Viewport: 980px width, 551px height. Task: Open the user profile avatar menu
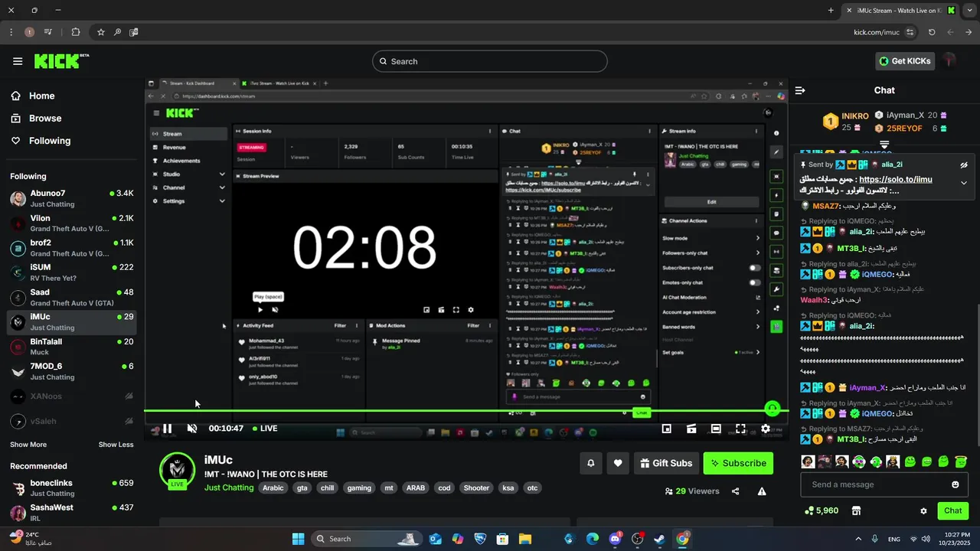pyautogui.click(x=949, y=60)
